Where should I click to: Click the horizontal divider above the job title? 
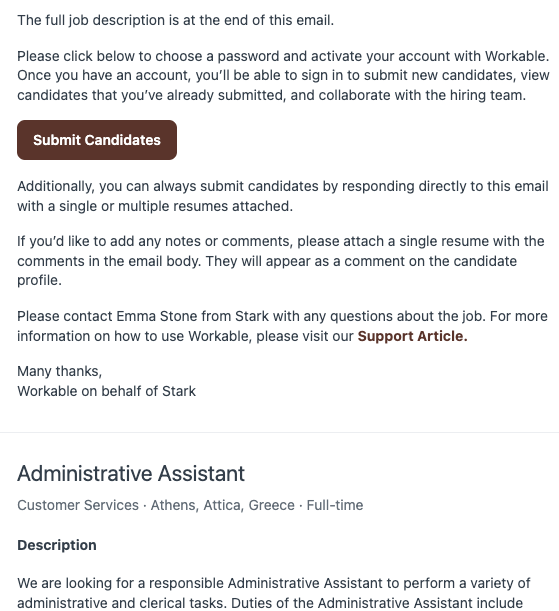(279, 432)
